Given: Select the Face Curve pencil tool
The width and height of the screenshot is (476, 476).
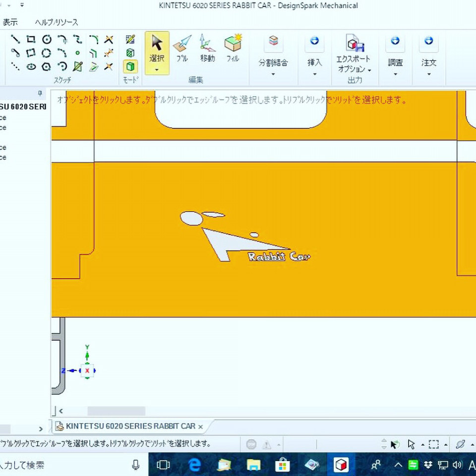Looking at the screenshot, I should [77, 66].
